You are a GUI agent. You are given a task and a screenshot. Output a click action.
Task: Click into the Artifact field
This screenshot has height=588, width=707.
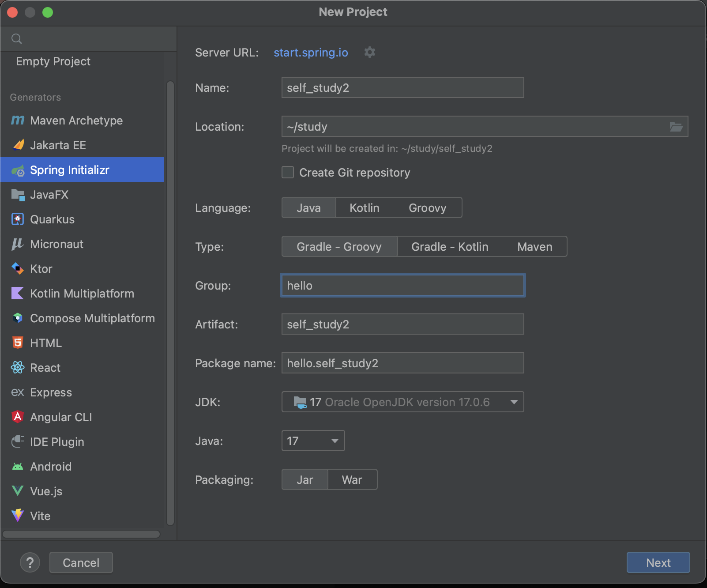coord(402,324)
